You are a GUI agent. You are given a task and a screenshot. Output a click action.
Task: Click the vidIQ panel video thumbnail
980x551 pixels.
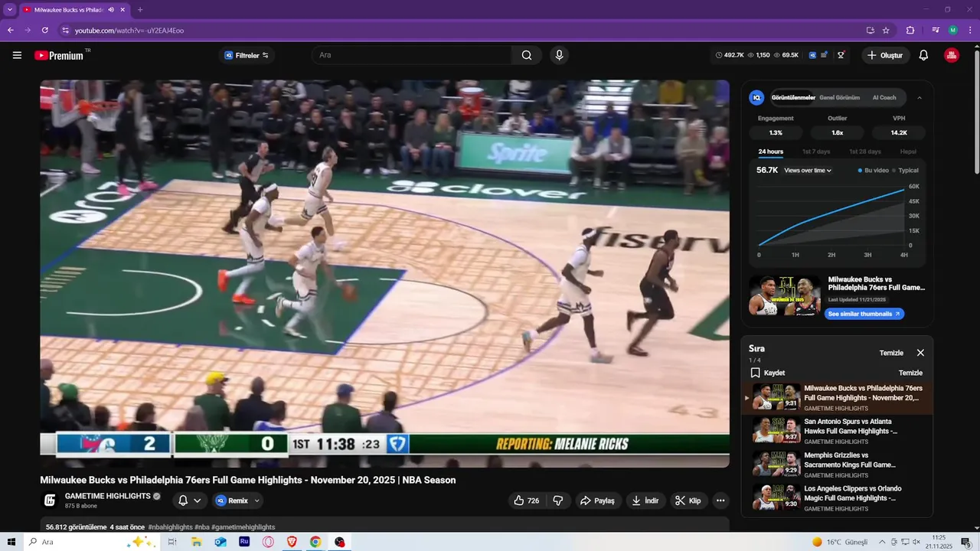coord(785,296)
